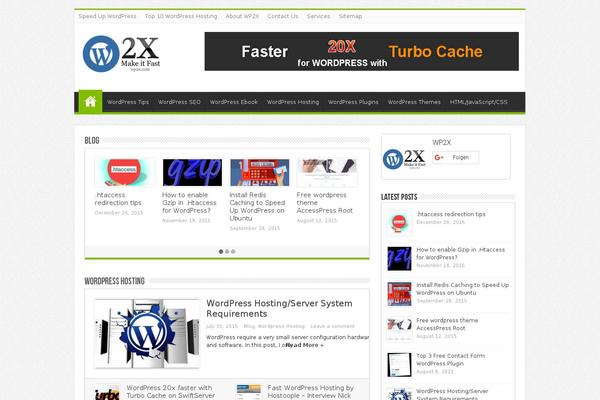
Task: Open WordPress 20x faster with Turbo Cache post
Action: pyautogui.click(x=171, y=392)
